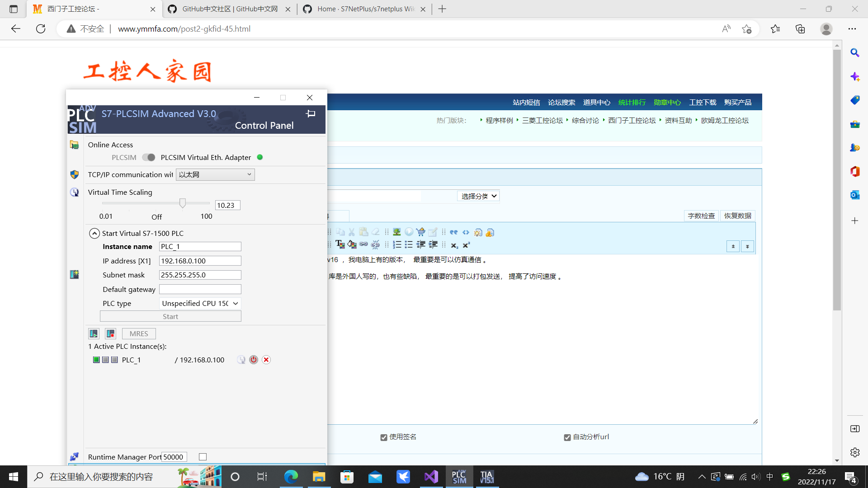Collapse Start Virtual S7-1500 PLC section
The height and width of the screenshot is (488, 868).
94,233
